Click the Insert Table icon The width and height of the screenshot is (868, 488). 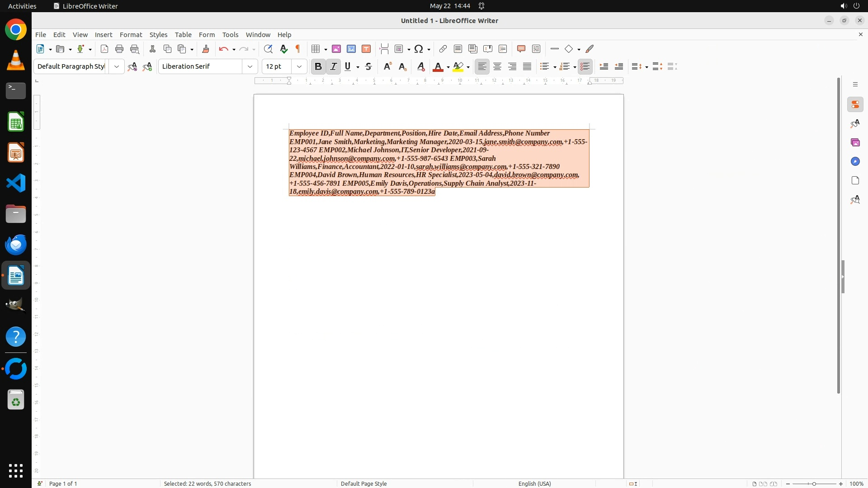click(x=316, y=49)
